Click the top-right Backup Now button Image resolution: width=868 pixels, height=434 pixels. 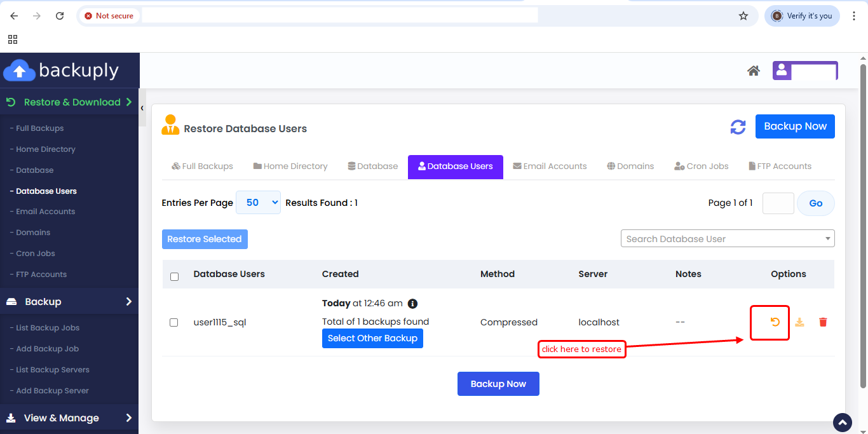click(x=794, y=126)
